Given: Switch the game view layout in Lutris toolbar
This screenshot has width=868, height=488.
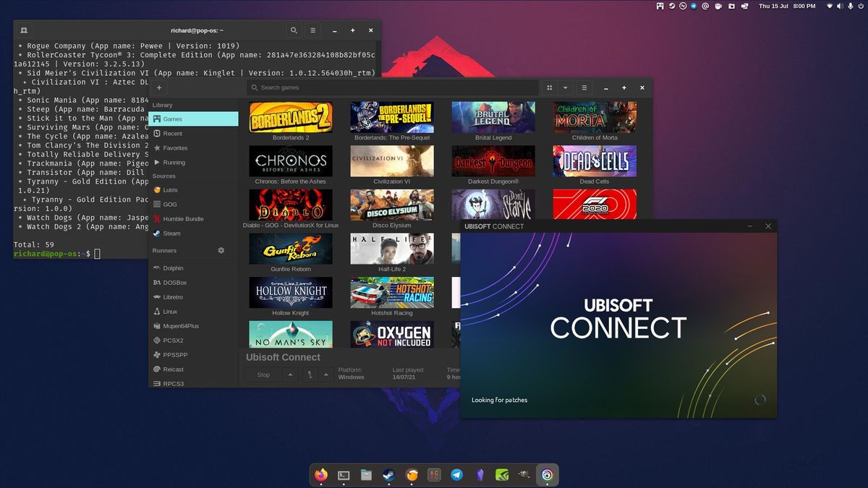Looking at the screenshot, I should (x=549, y=87).
